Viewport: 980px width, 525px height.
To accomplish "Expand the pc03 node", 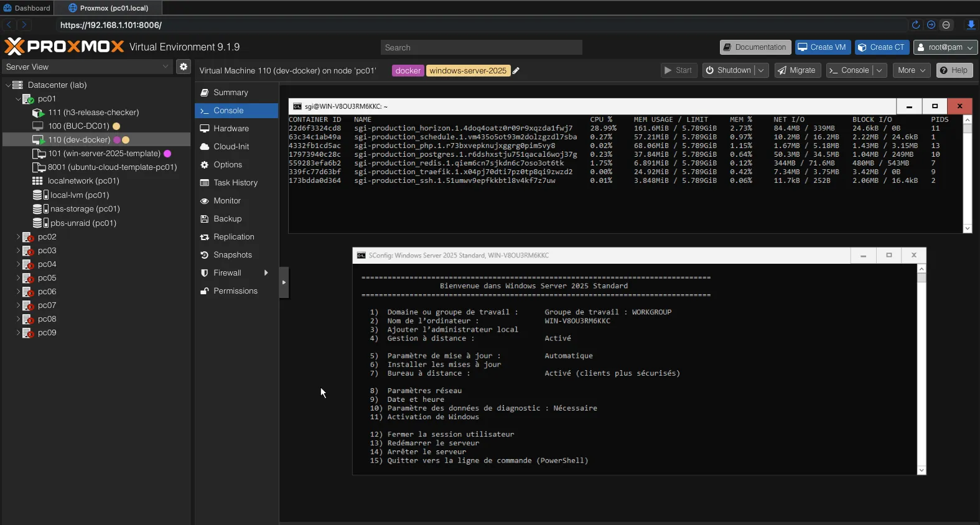I will click(17, 251).
